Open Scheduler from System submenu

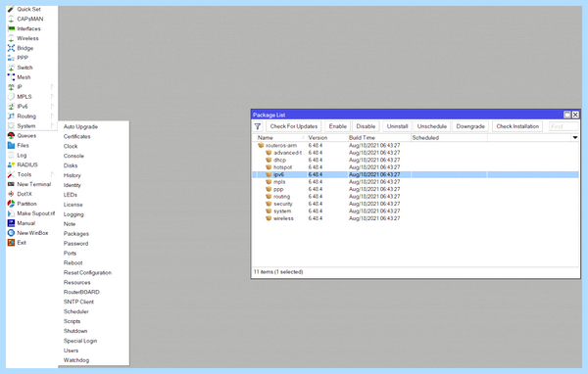[x=76, y=311]
